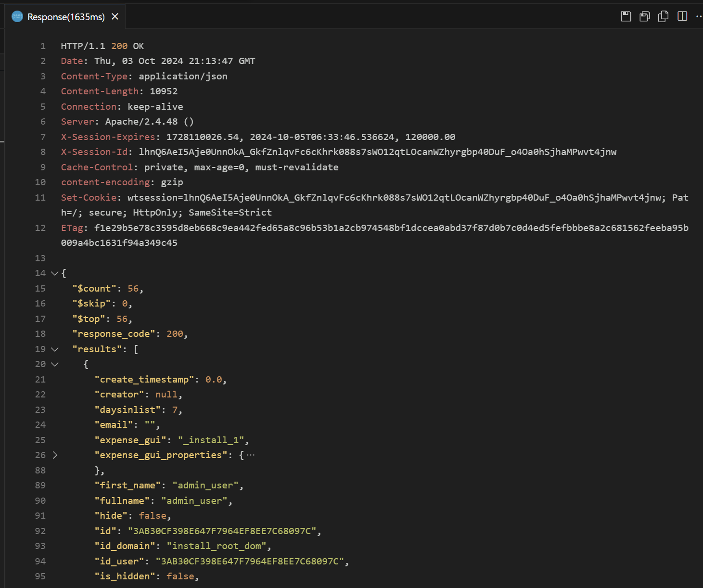Image resolution: width=703 pixels, height=588 pixels.
Task: Click the "Apache/2.4.48 ()" value
Action: pyautogui.click(x=150, y=122)
